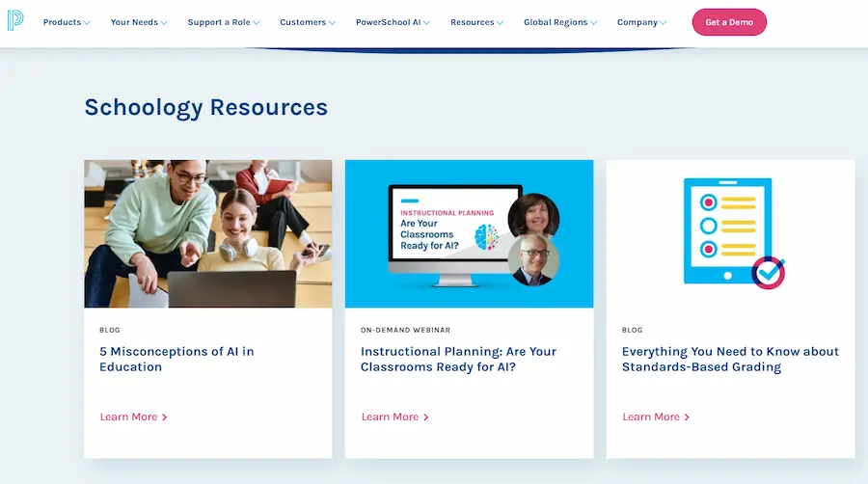Expand the Products chevron arrow
868x484 pixels.
87,23
